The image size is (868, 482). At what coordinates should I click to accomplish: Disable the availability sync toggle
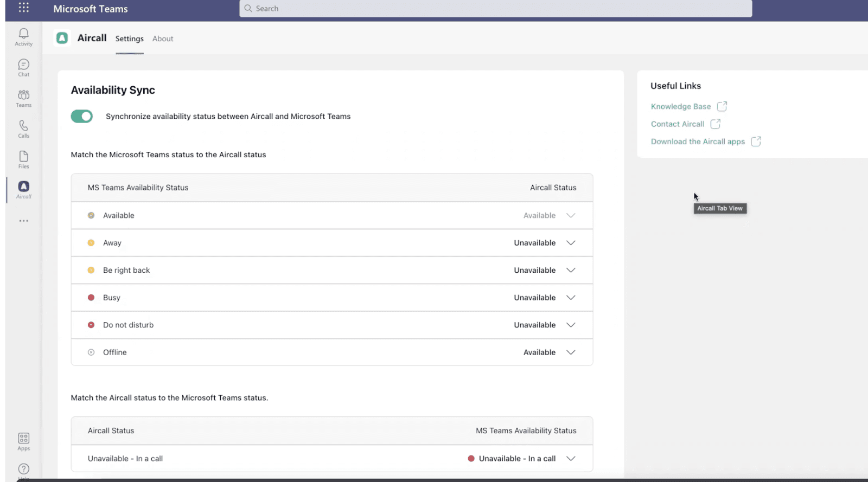[82, 117]
